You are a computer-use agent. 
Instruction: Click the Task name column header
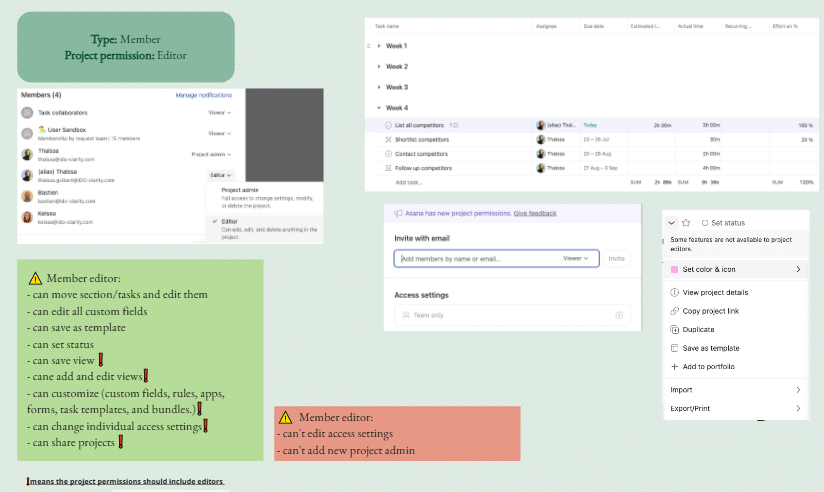(387, 26)
